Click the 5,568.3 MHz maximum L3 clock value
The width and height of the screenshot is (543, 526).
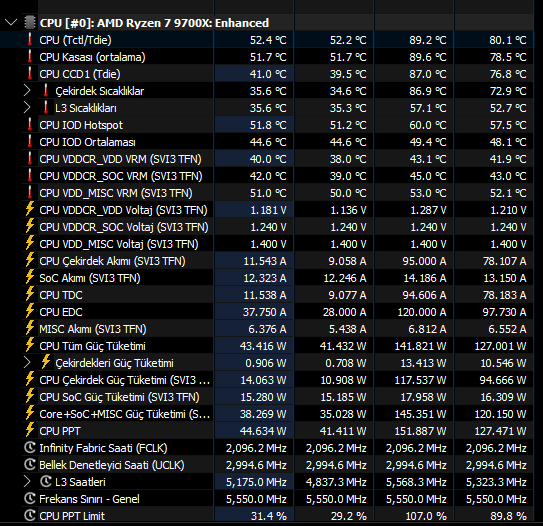[416, 482]
